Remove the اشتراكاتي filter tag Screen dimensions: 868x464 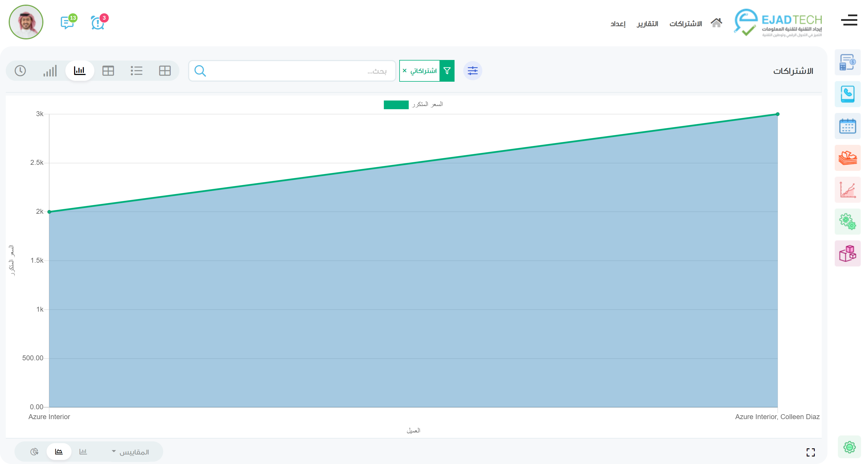(405, 70)
